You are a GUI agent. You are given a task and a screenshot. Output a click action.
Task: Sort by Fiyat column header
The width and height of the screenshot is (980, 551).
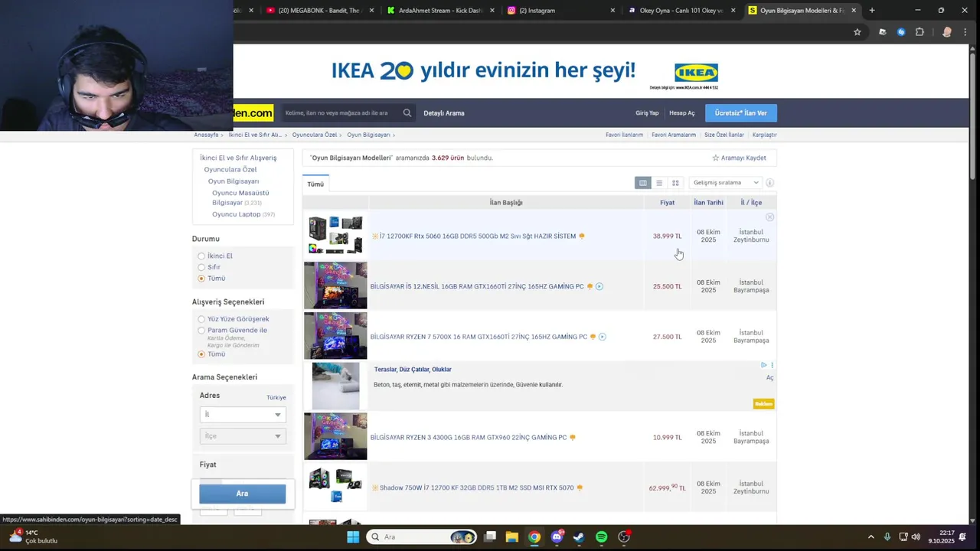667,203
